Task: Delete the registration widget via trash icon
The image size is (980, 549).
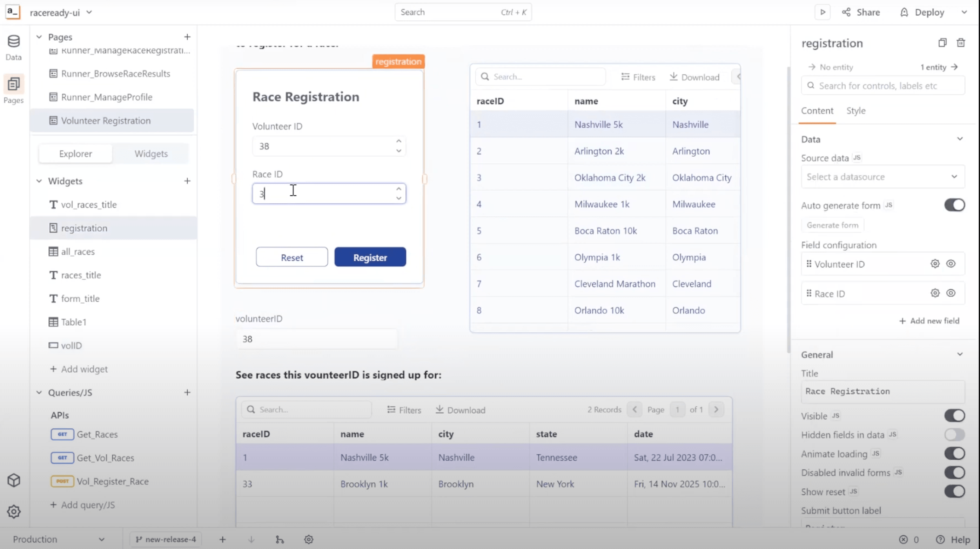Action: tap(961, 42)
